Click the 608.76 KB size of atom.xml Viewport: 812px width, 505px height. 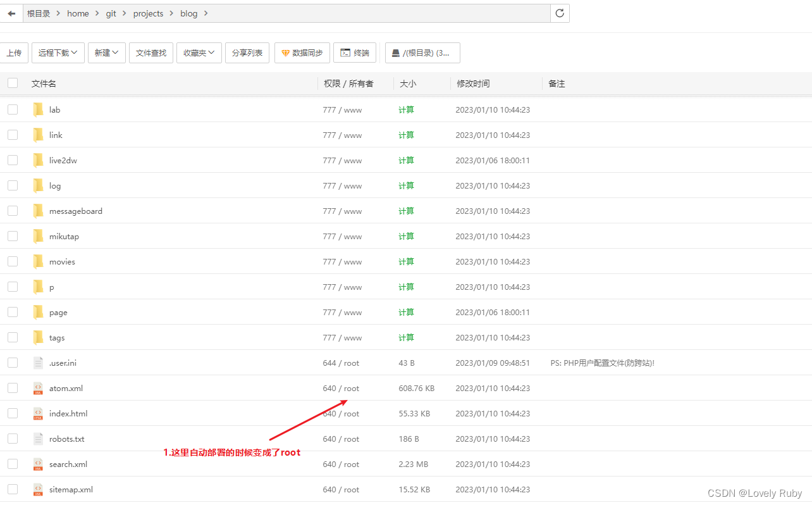click(416, 388)
